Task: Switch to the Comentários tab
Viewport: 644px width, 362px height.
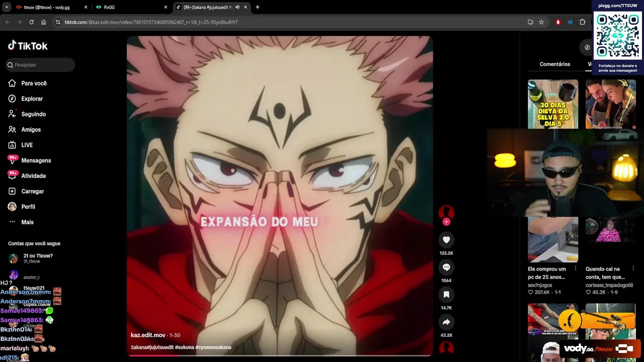Action: coord(555,64)
